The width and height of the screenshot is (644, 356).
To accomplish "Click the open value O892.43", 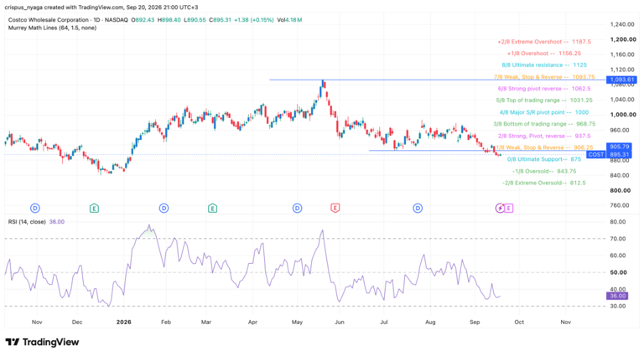I will [143, 20].
